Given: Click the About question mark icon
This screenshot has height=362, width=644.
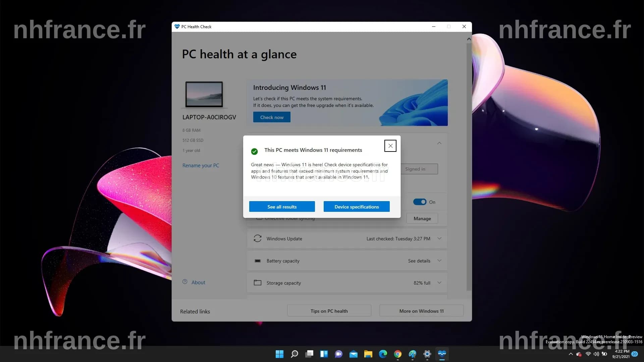Looking at the screenshot, I should click(x=185, y=282).
